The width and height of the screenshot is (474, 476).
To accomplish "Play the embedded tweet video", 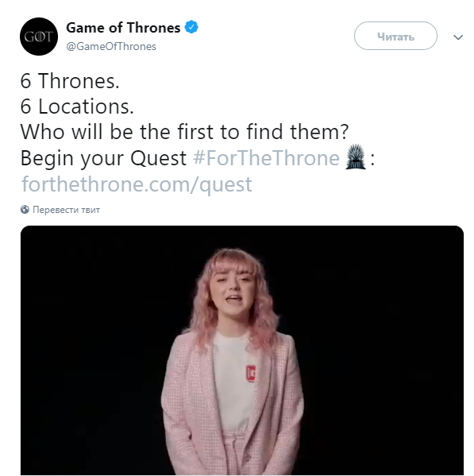I will [242, 350].
